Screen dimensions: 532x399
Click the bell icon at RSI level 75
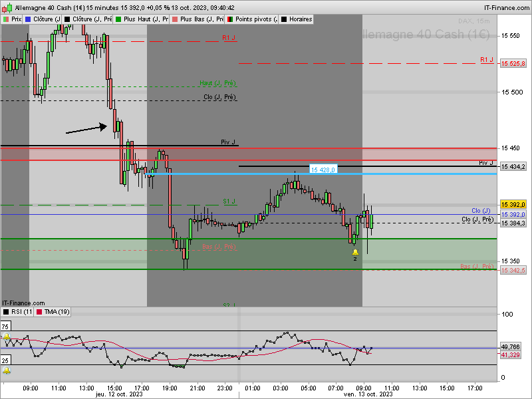point(7,336)
